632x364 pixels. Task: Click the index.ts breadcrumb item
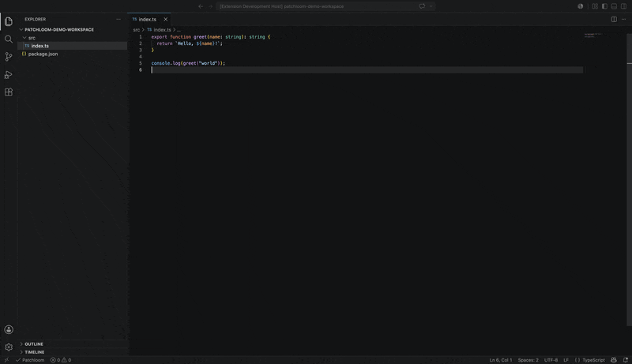click(163, 30)
